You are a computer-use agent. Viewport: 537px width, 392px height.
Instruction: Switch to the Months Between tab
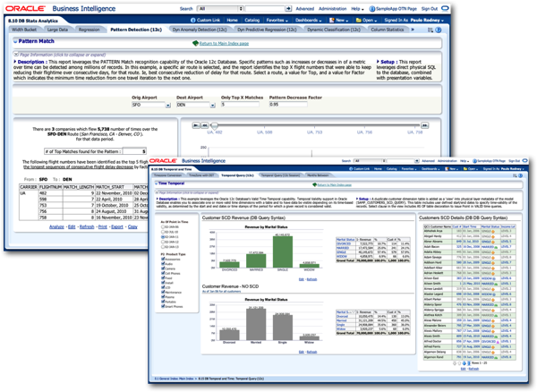click(318, 175)
